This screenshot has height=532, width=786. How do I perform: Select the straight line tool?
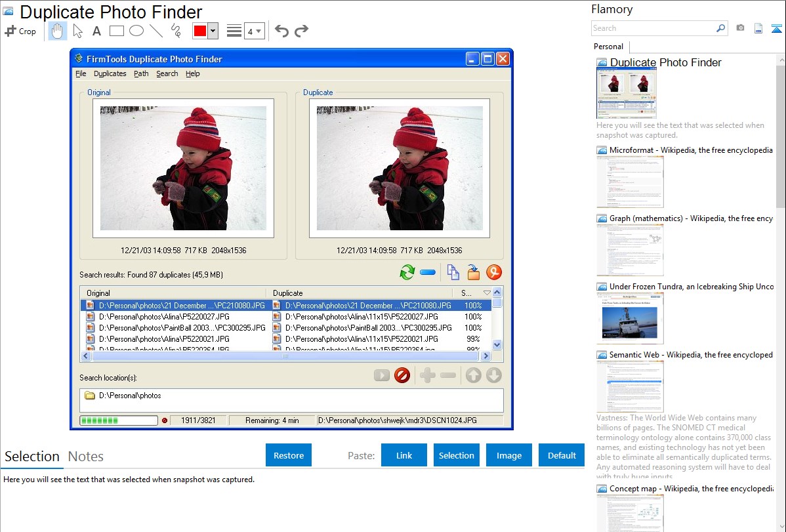point(155,31)
